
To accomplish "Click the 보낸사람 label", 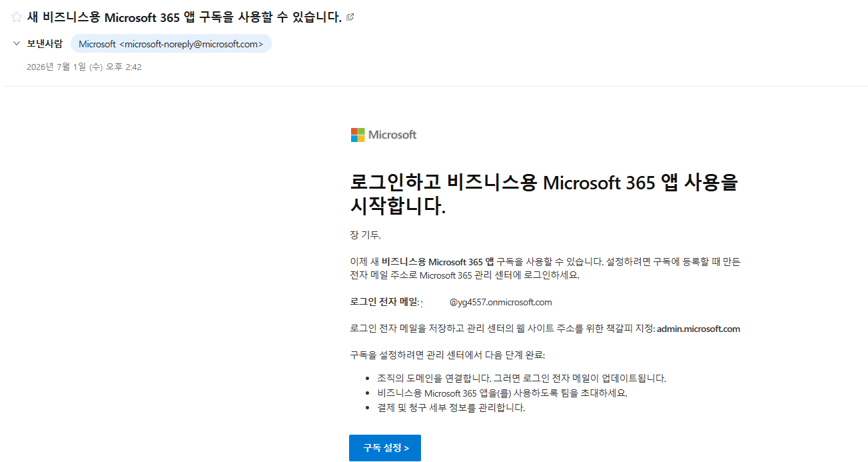I will click(x=45, y=44).
